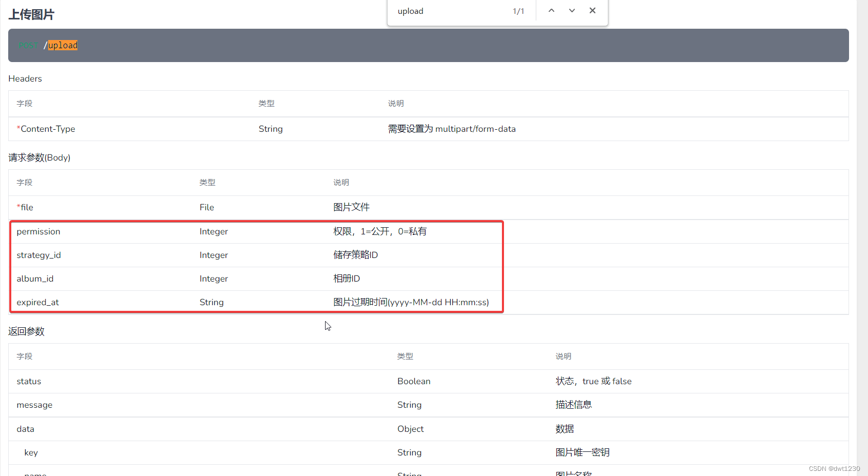Click the '数据' description cell
Image resolution: width=868 pixels, height=476 pixels.
tap(565, 429)
